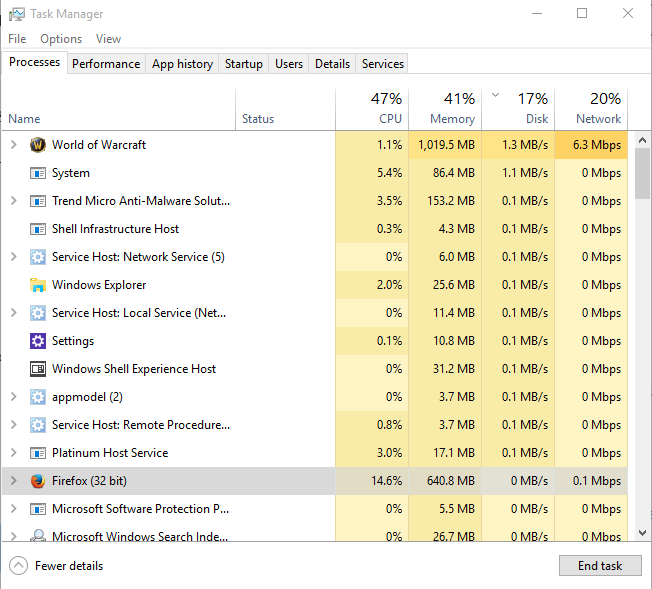Screen dimensions: 652x589
Task: Click the World of Warcraft process icon
Action: [38, 145]
